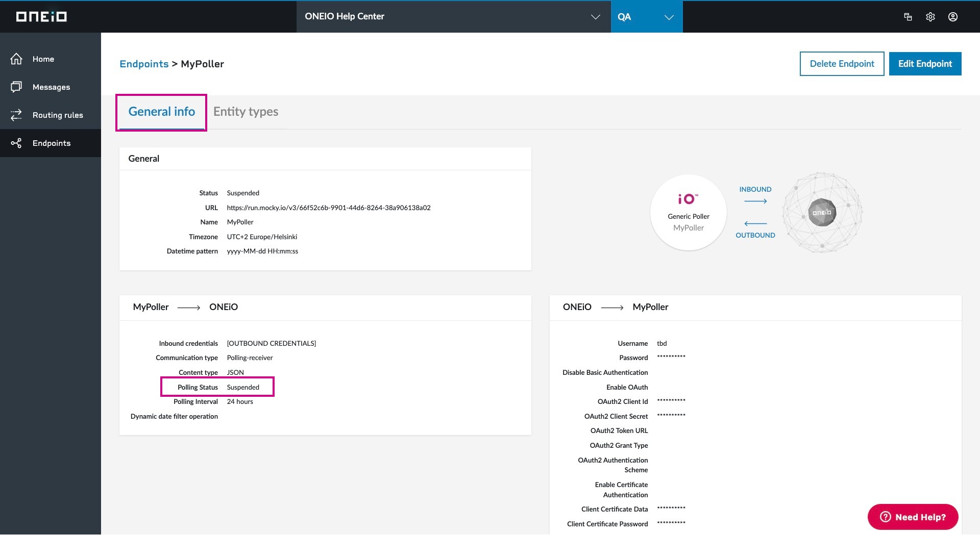The height and width of the screenshot is (535, 980).
Task: Click the JSON content type value
Action: point(235,373)
